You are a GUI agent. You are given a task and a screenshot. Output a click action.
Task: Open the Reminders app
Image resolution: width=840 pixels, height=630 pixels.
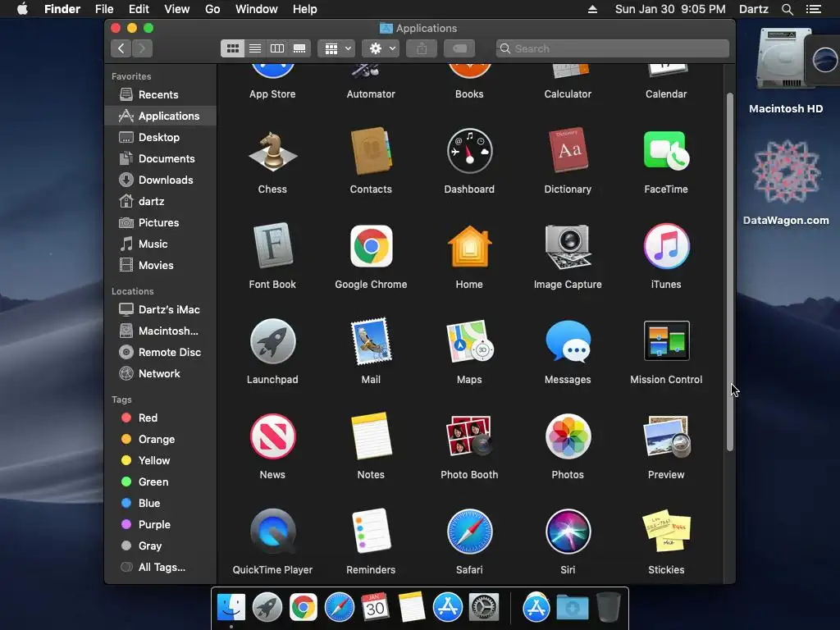(x=371, y=532)
